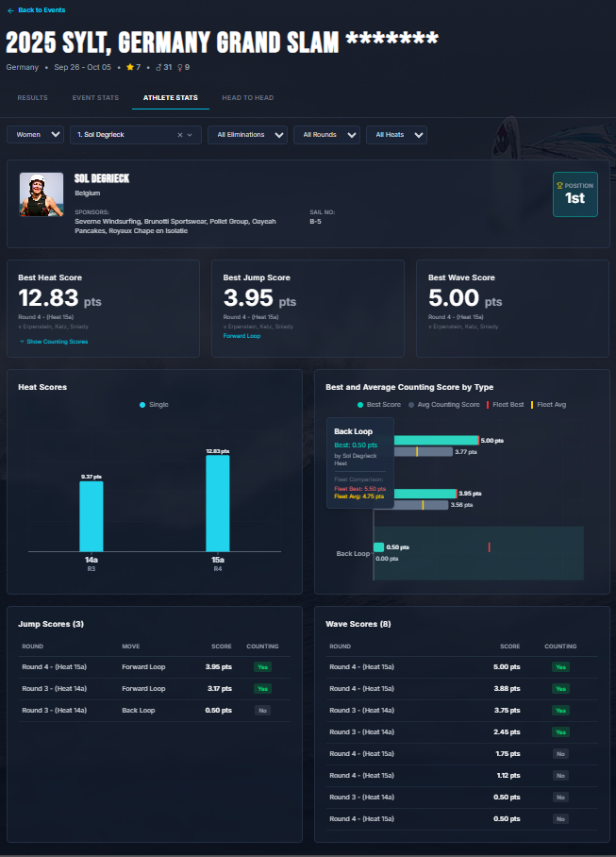616x857 pixels.
Task: Toggle the Best Score legend item
Action: pyautogui.click(x=379, y=405)
